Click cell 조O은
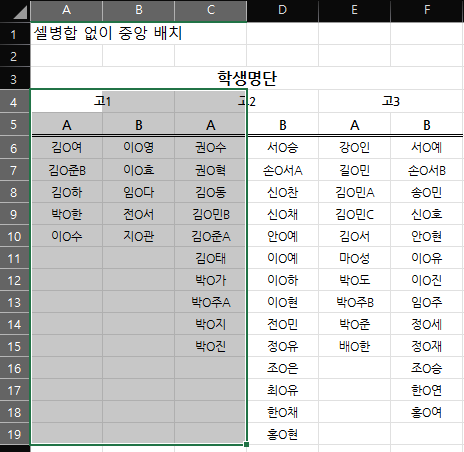 pos(282,368)
